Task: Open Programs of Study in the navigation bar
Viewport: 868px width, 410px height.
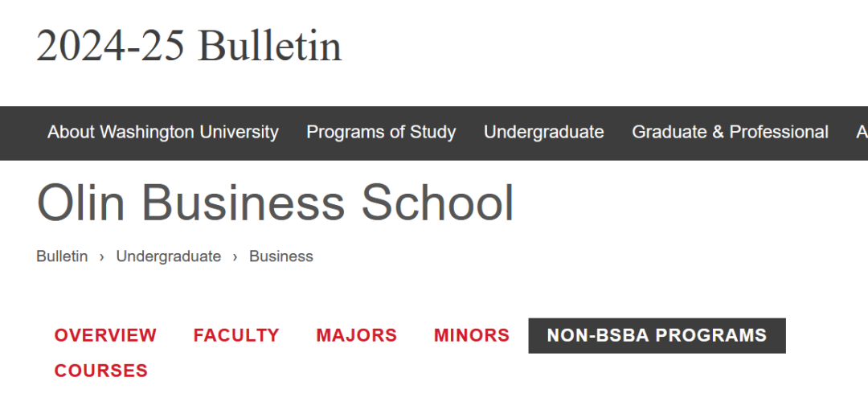Action: (x=381, y=133)
